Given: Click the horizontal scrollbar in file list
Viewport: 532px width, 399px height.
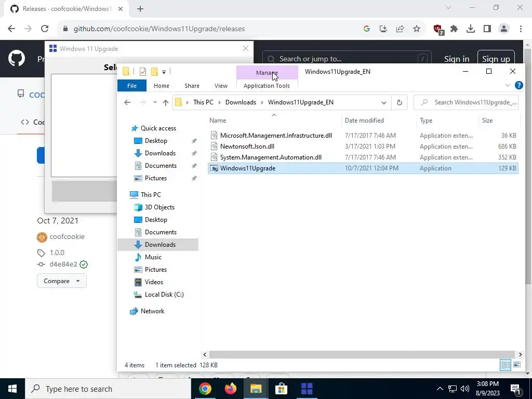Looking at the screenshot, I should coord(362,354).
